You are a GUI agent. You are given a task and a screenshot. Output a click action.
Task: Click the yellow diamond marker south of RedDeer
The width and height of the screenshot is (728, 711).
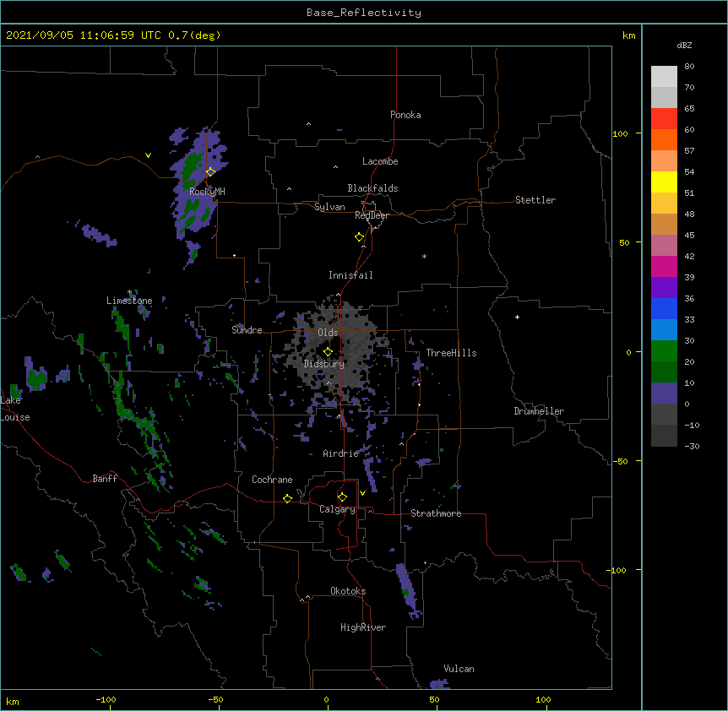pos(359,236)
